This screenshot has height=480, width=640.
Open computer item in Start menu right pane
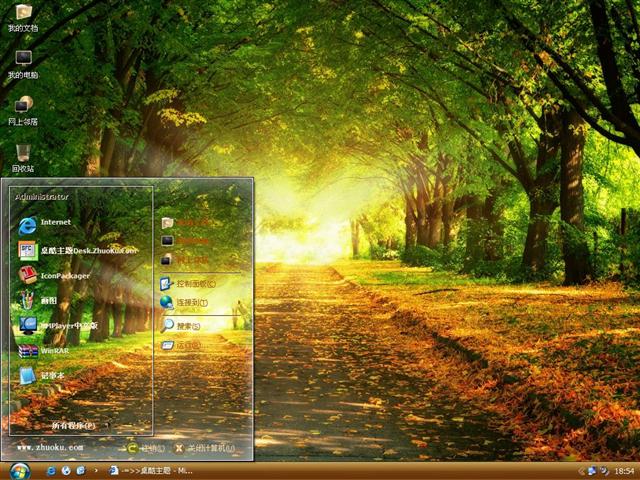click(x=184, y=241)
